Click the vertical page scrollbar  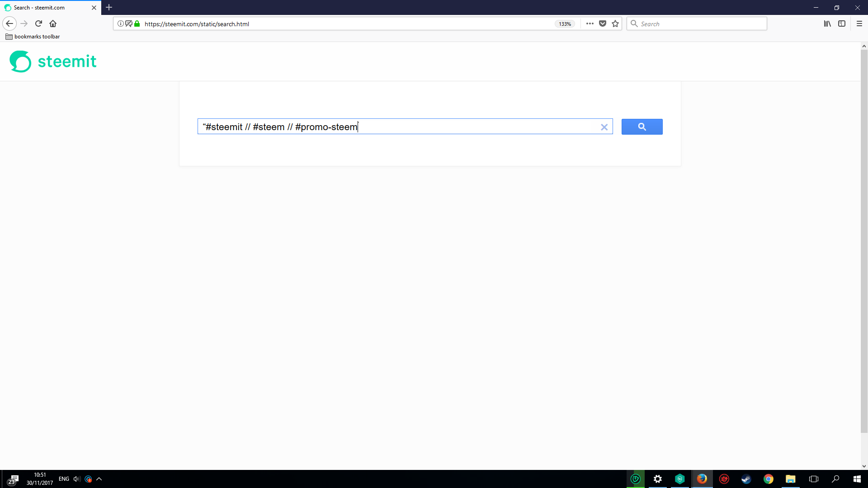click(864, 239)
